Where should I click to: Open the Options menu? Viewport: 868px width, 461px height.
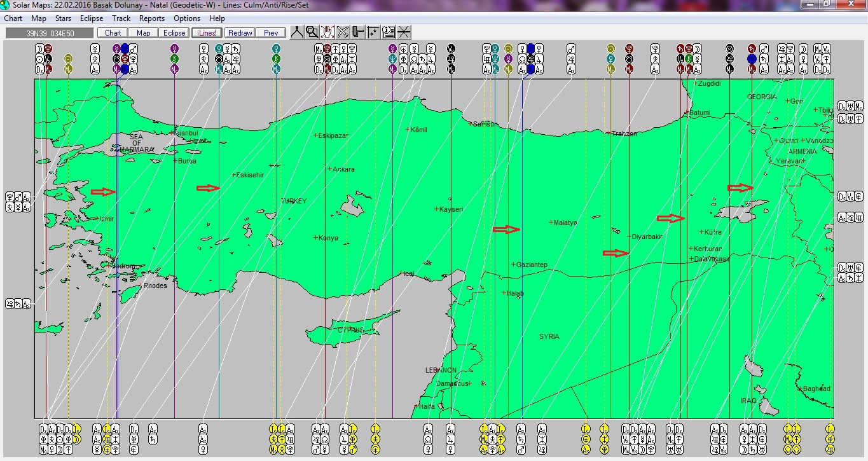pyautogui.click(x=187, y=18)
